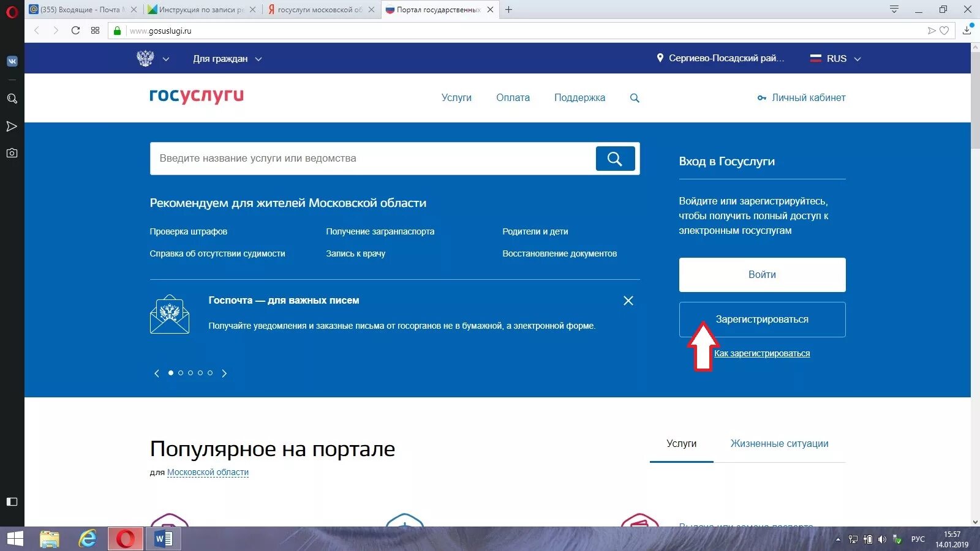Open Получение загранпаспорта link
The width and height of the screenshot is (980, 551).
click(380, 231)
